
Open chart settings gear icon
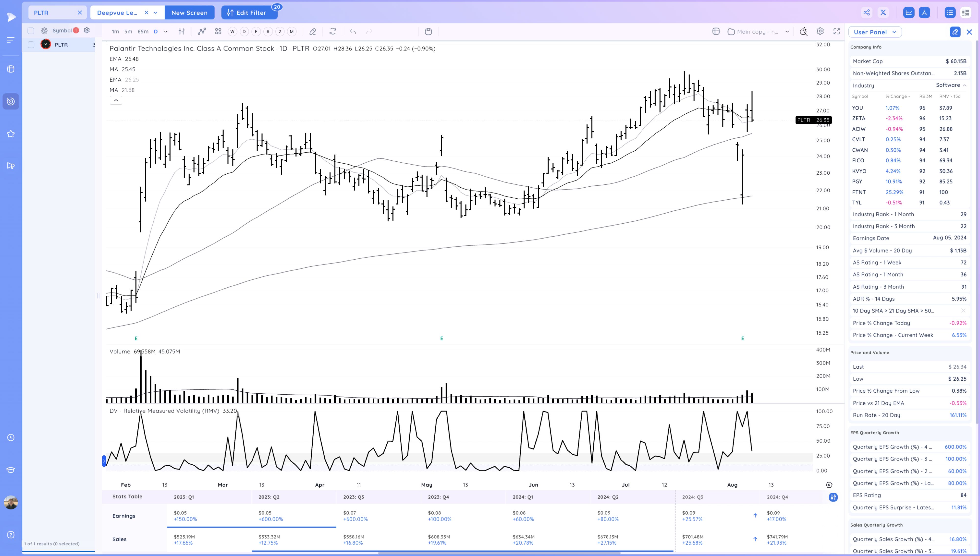[x=820, y=32]
